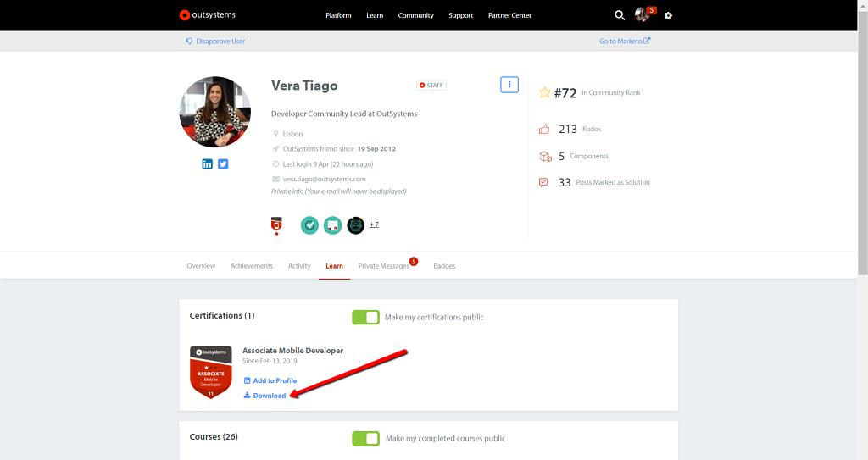Image resolution: width=868 pixels, height=460 pixels.
Task: Open the Private Messages tab
Action: click(383, 266)
